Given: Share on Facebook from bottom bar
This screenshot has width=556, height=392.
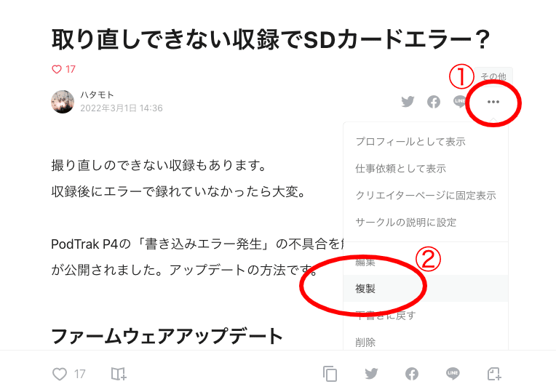Looking at the screenshot, I should (x=412, y=374).
